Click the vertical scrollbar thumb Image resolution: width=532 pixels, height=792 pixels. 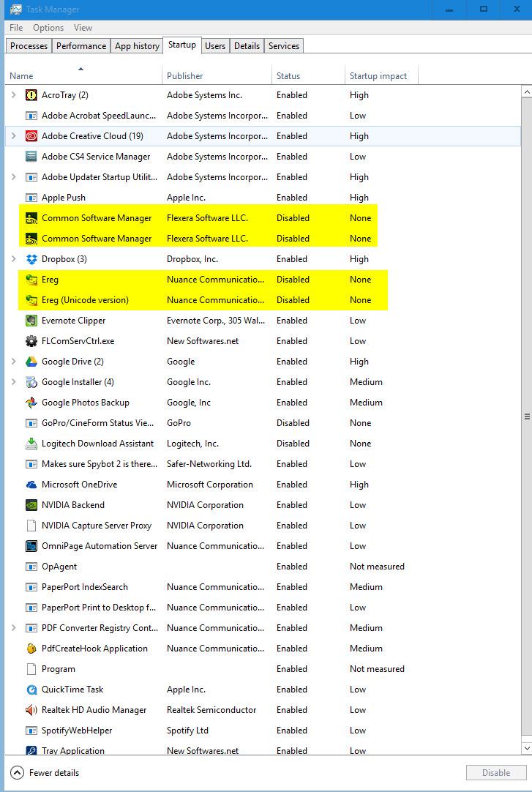click(526, 416)
